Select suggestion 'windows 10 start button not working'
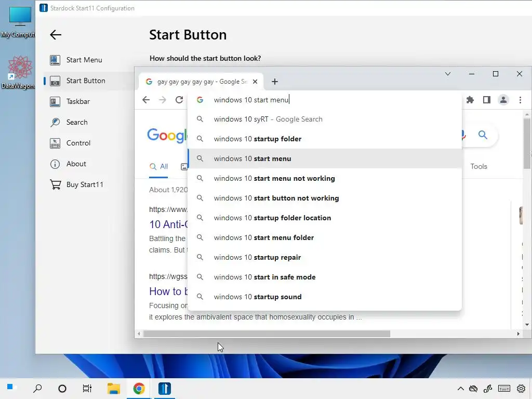Image resolution: width=532 pixels, height=399 pixels. pos(325,198)
